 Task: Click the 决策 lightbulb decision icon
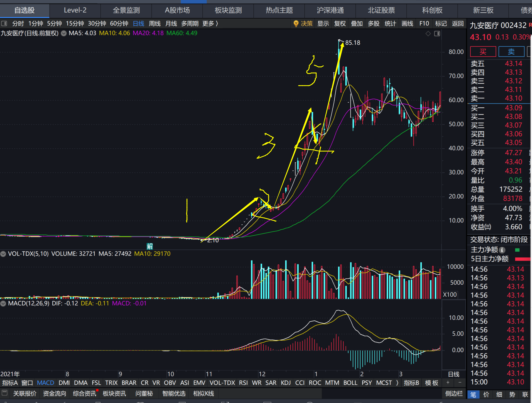(296, 24)
